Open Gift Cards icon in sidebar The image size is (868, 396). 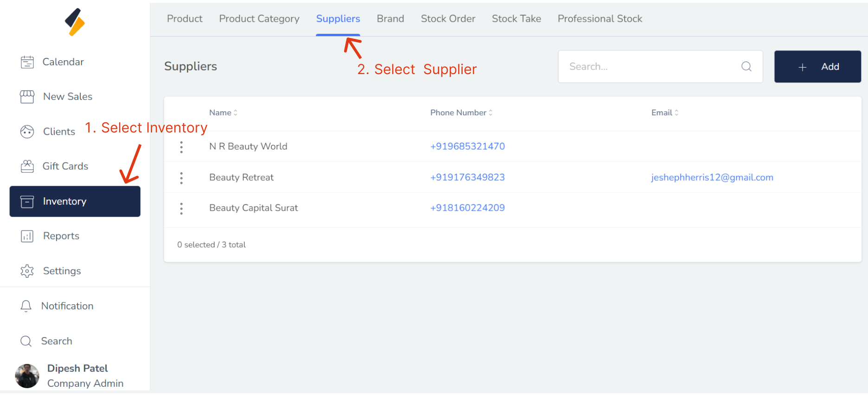tap(27, 166)
